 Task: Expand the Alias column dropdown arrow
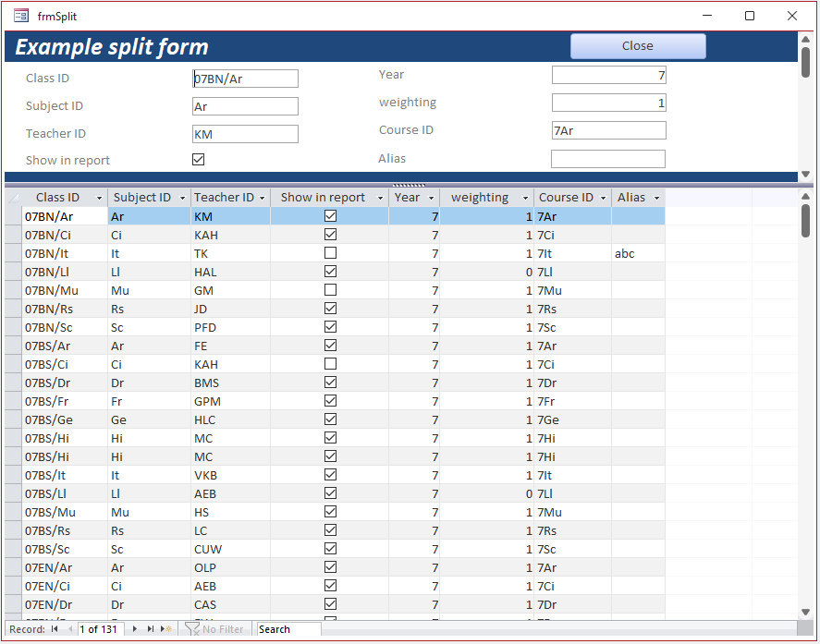(x=657, y=198)
